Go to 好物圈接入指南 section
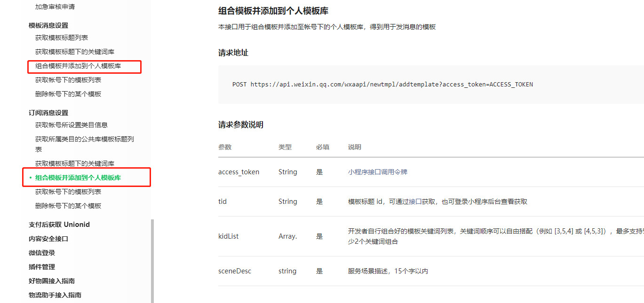 click(x=51, y=281)
